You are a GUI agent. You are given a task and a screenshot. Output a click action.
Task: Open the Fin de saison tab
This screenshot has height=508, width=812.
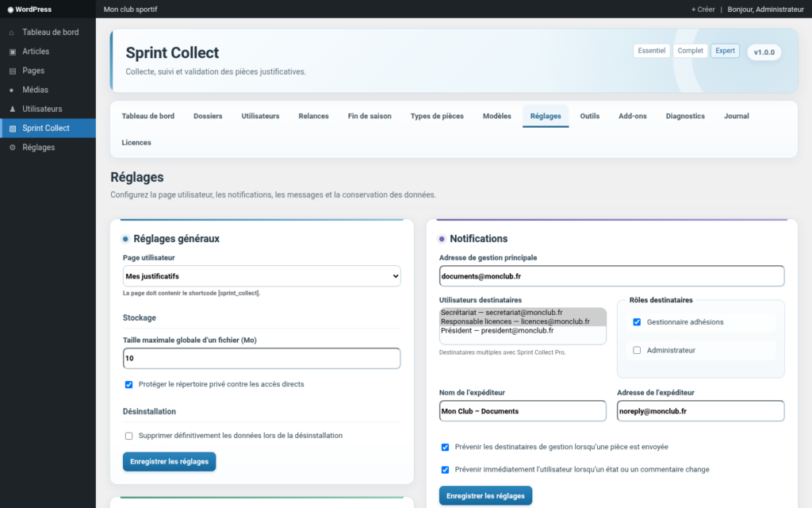(370, 116)
